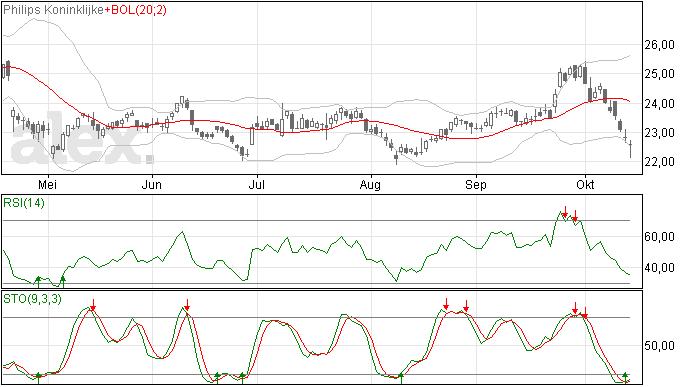690x387 pixels.
Task: Click the 22,00 price axis value
Action: 659,162
